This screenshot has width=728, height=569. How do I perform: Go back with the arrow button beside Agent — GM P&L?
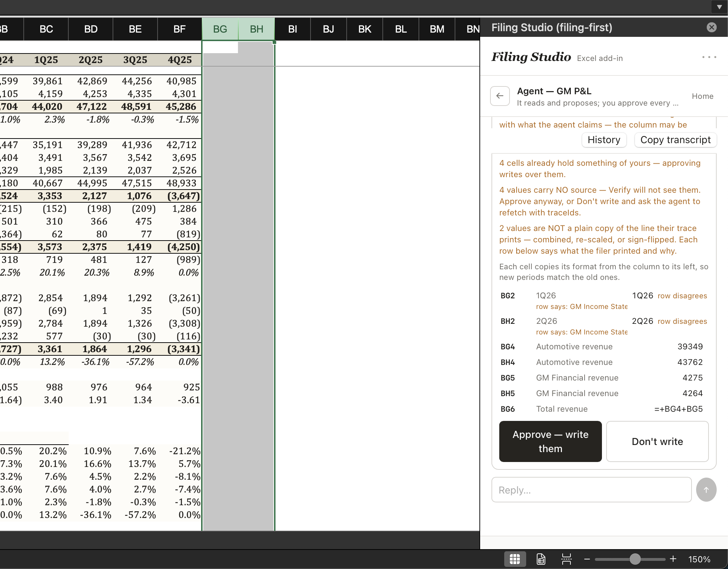click(x=500, y=96)
